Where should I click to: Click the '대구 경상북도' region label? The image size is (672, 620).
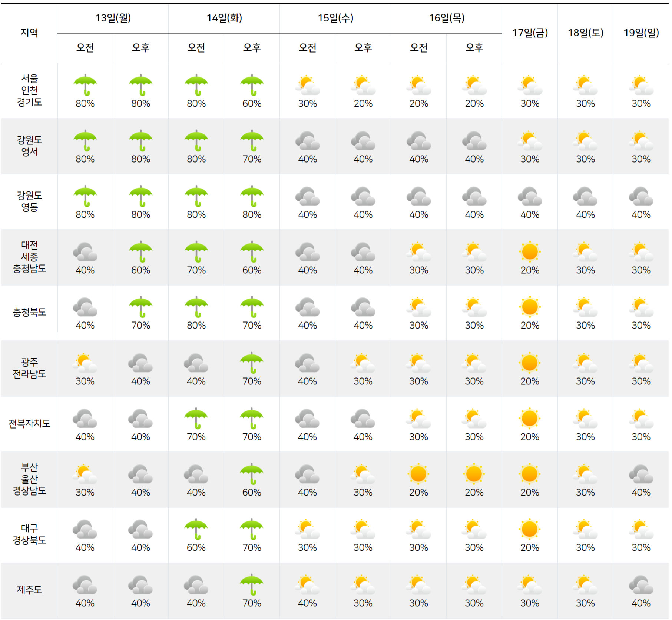(x=29, y=534)
